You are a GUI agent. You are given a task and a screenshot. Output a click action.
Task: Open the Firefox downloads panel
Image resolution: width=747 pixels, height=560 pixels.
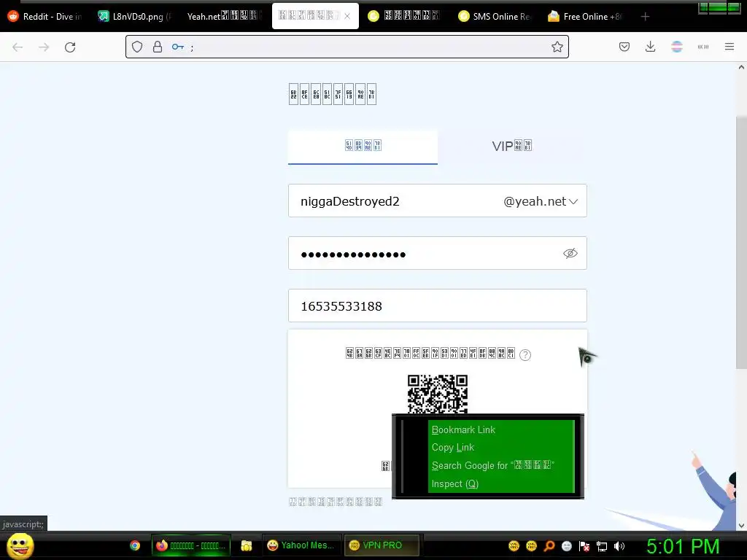650,47
